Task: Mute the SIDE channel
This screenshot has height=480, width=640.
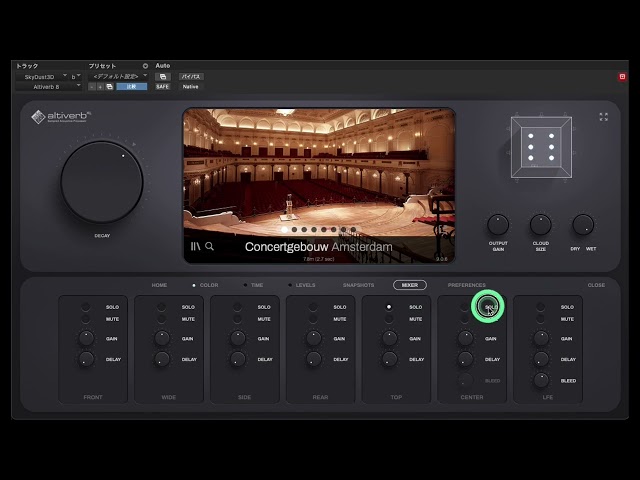Action: [x=237, y=319]
